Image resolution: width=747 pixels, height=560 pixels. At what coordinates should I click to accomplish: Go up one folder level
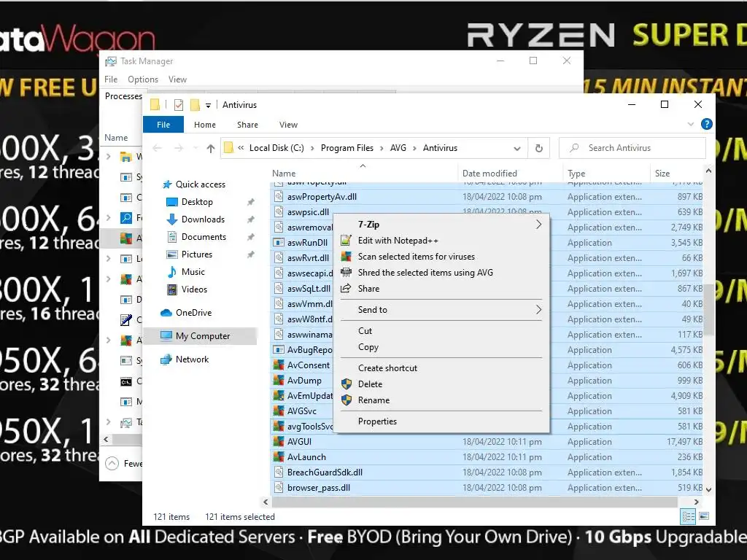point(211,149)
